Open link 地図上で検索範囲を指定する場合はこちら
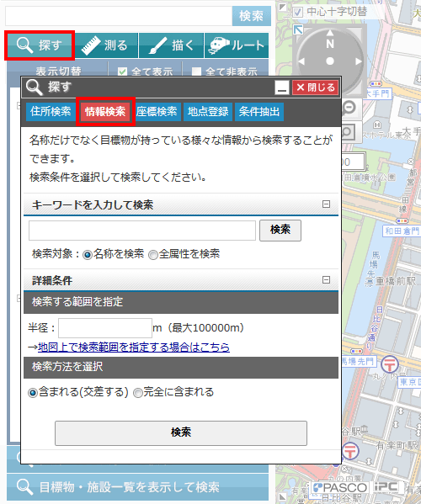Screen dimensions: 421x504 coord(134,347)
